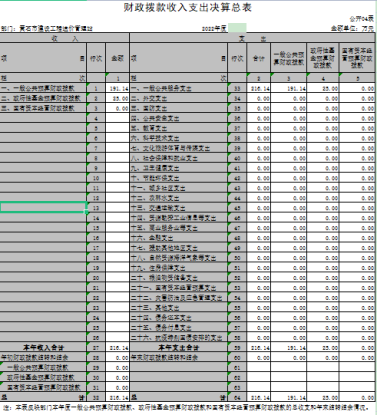378x416 pixels.
Task: Click the 191.14 amount cell in row 1
Action: (x=117, y=89)
